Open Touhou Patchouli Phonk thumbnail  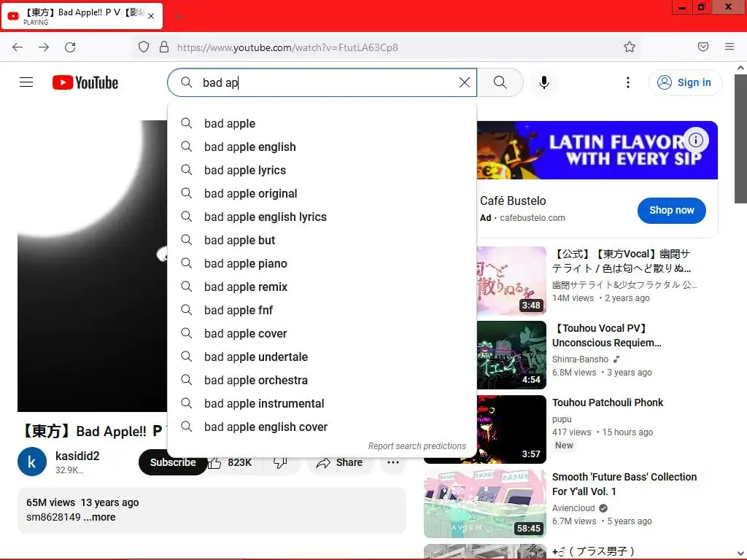[x=511, y=429]
